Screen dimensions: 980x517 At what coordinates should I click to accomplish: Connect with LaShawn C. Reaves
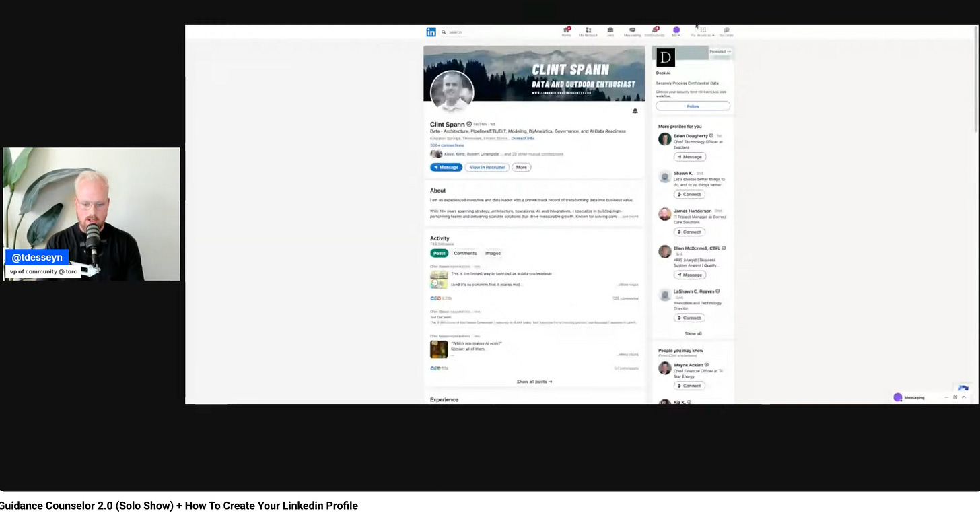coord(690,318)
